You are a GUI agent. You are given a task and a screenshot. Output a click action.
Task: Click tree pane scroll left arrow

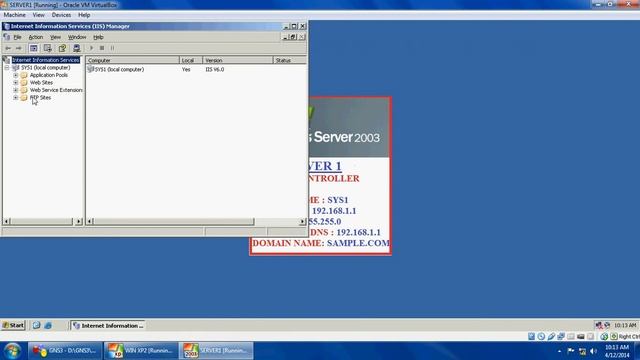[7, 221]
